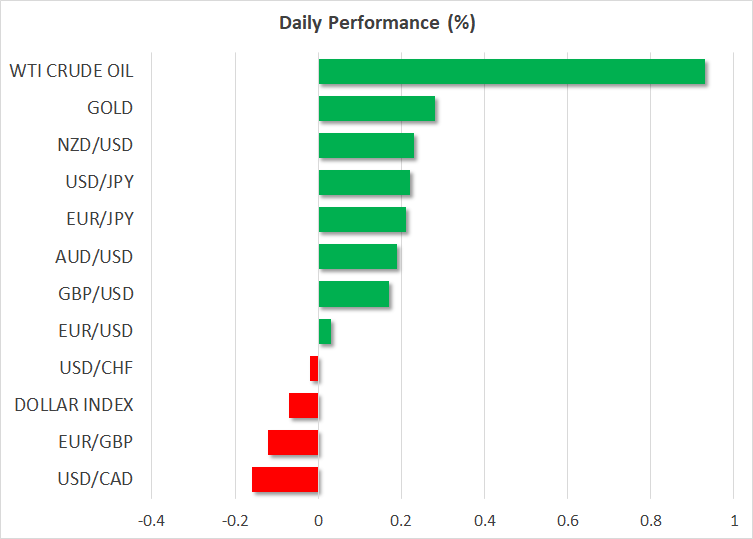Image resolution: width=753 pixels, height=539 pixels.
Task: Select the -0.4 x-axis tick label
Action: click(151, 520)
